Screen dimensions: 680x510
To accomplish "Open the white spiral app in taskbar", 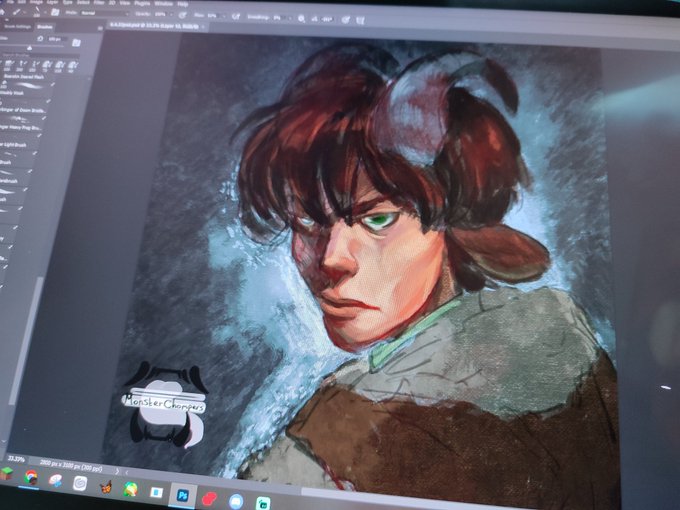I will [x=80, y=483].
